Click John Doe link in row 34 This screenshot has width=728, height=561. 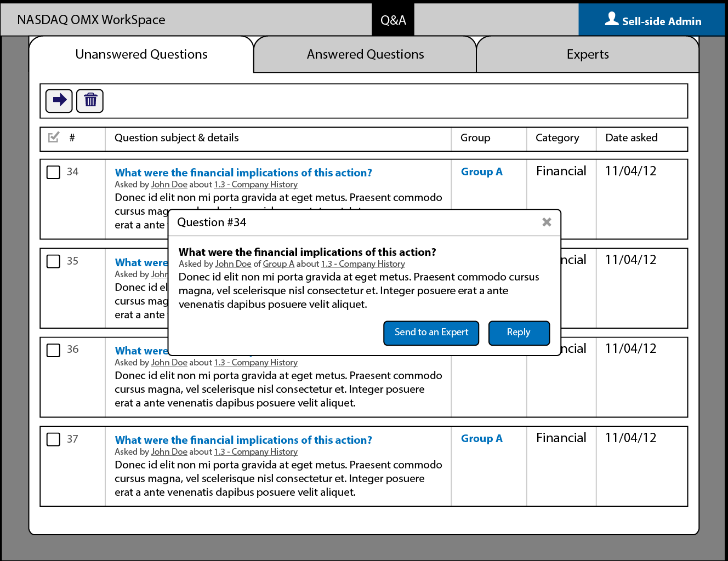169,185
